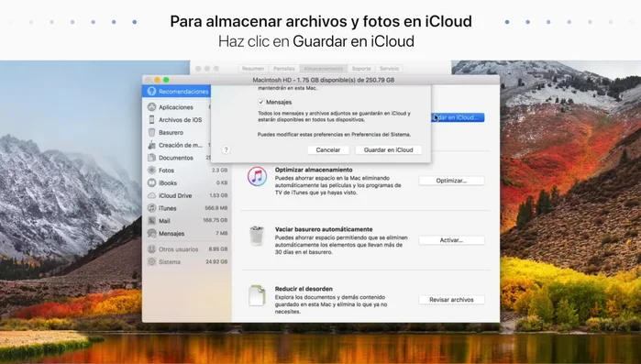The width and height of the screenshot is (641, 364).
Task: Select iTunes size 566.9 MB
Action: [216, 208]
